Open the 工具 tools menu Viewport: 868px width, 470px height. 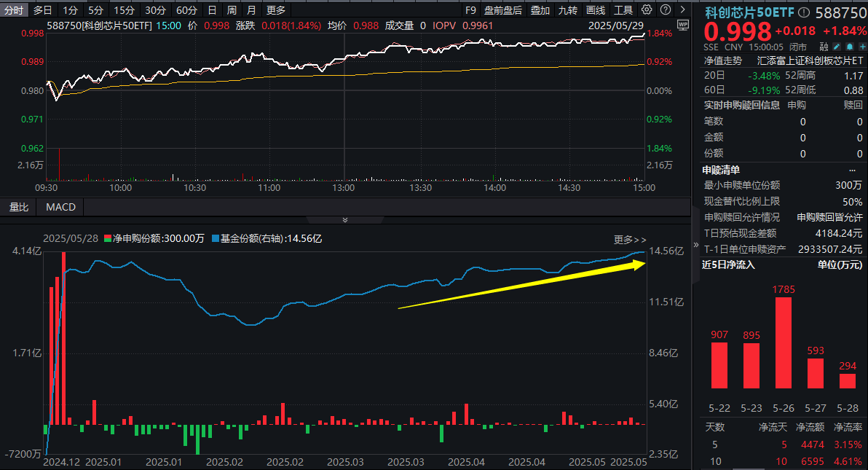tap(623, 9)
